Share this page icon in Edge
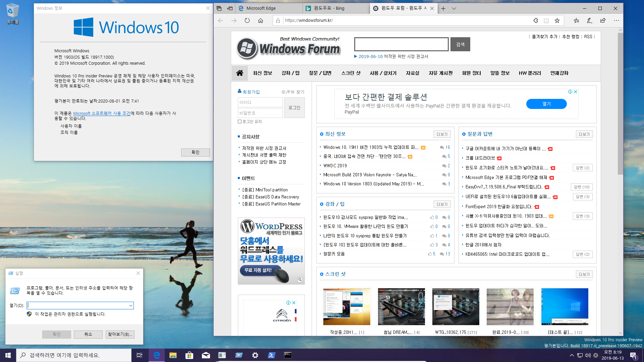This screenshot has width=644, height=362. (603, 20)
